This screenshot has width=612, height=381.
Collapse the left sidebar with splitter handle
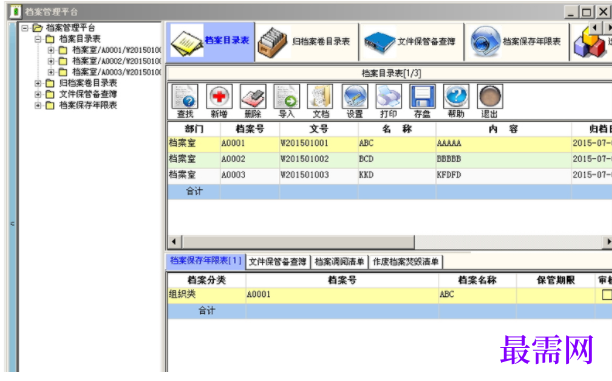[12, 224]
